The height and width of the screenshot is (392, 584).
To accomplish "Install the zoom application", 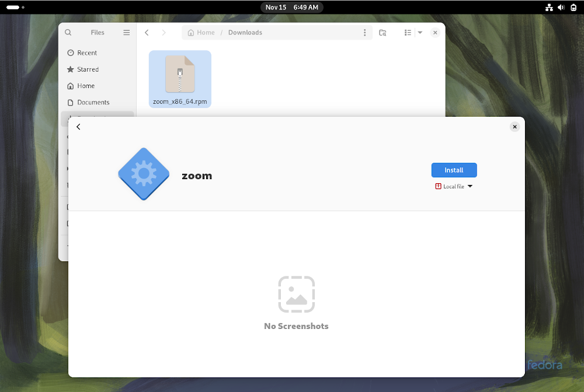I will 454,170.
